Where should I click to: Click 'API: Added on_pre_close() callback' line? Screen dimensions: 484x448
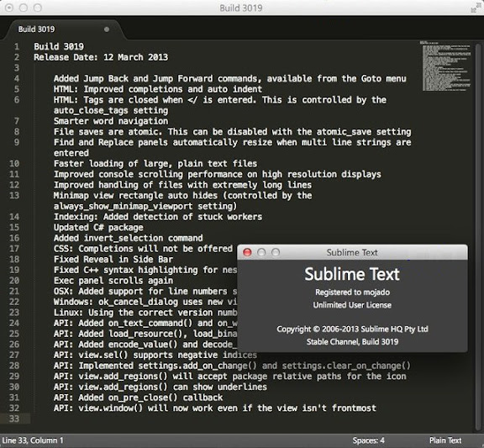pos(138,398)
